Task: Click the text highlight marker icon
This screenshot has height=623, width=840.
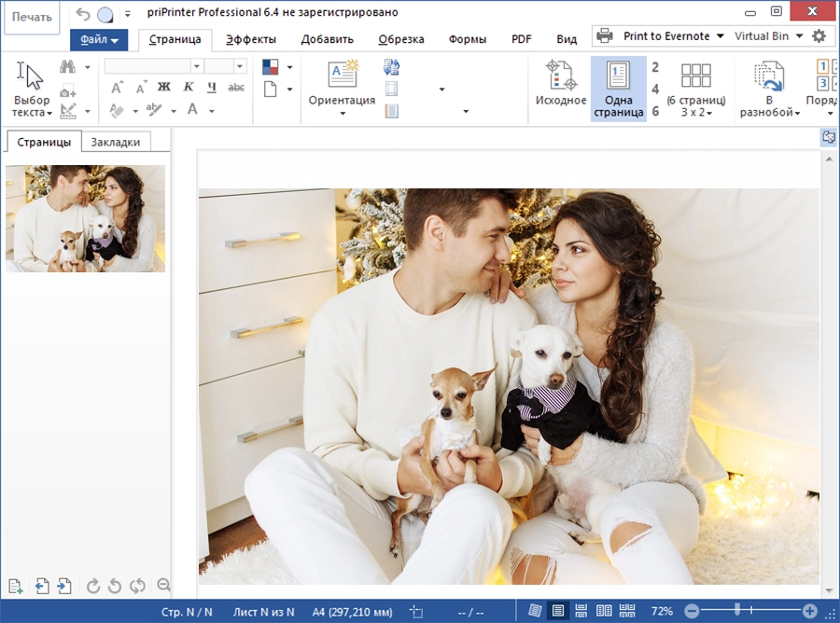Action: coord(154,110)
